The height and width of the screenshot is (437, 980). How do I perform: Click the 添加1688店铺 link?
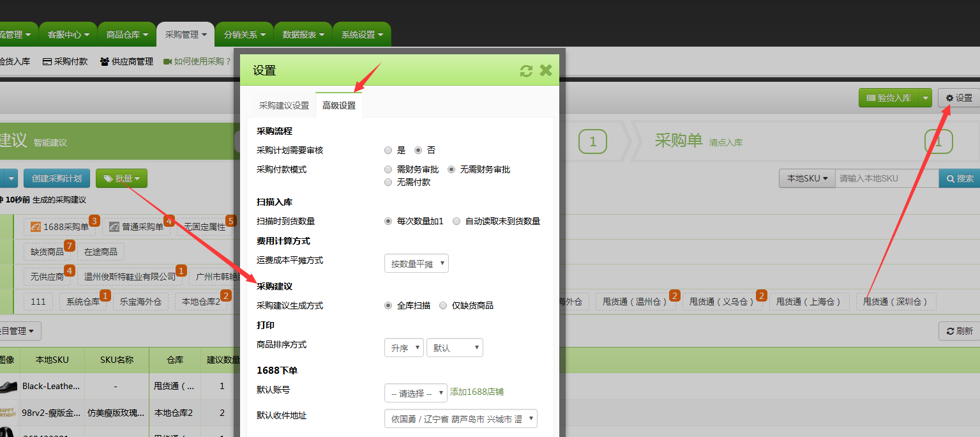tap(477, 392)
